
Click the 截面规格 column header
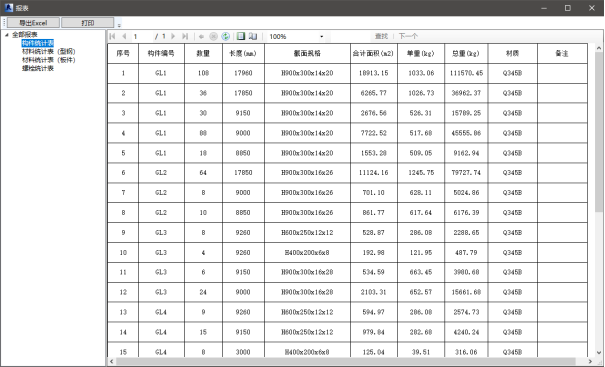tap(307, 53)
